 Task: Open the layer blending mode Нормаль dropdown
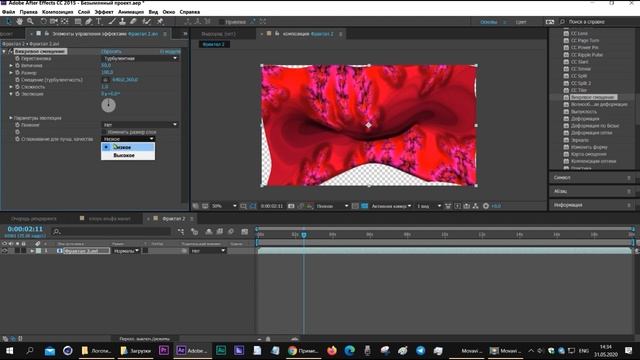126,251
